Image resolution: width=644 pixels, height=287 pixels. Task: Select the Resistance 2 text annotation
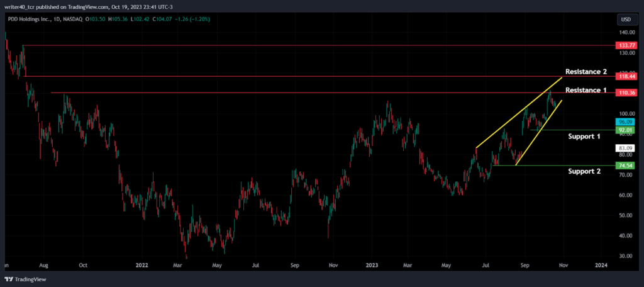click(586, 72)
